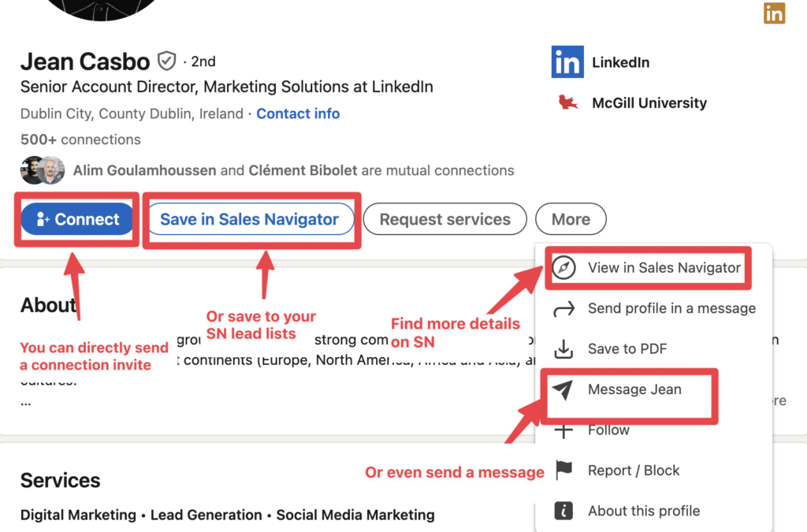Click the flag icon beside Report / Block
The height and width of the screenshot is (532, 807).
564,471
